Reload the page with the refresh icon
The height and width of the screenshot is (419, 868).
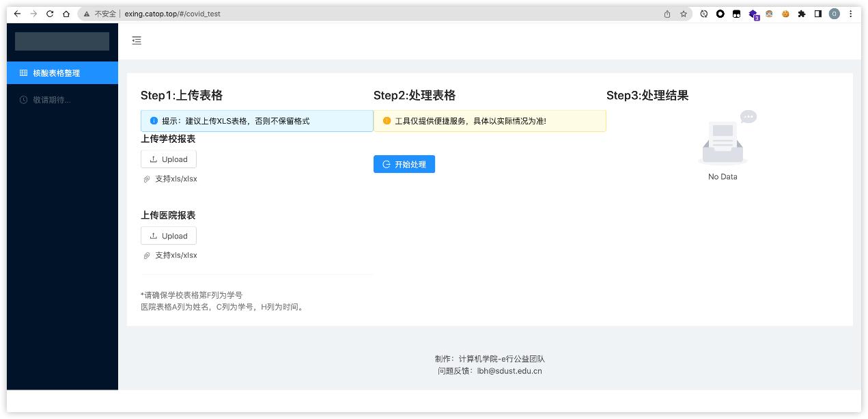click(x=50, y=14)
